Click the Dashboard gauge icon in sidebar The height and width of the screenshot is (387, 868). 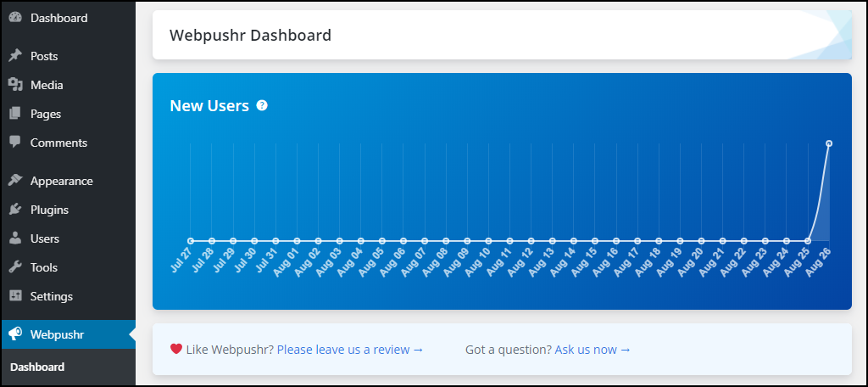15,18
